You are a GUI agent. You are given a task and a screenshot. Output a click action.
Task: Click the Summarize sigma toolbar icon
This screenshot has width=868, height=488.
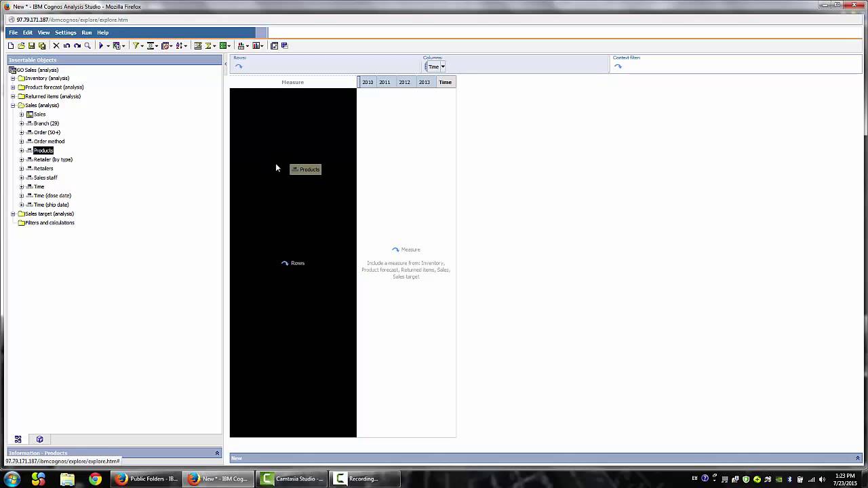click(x=208, y=45)
